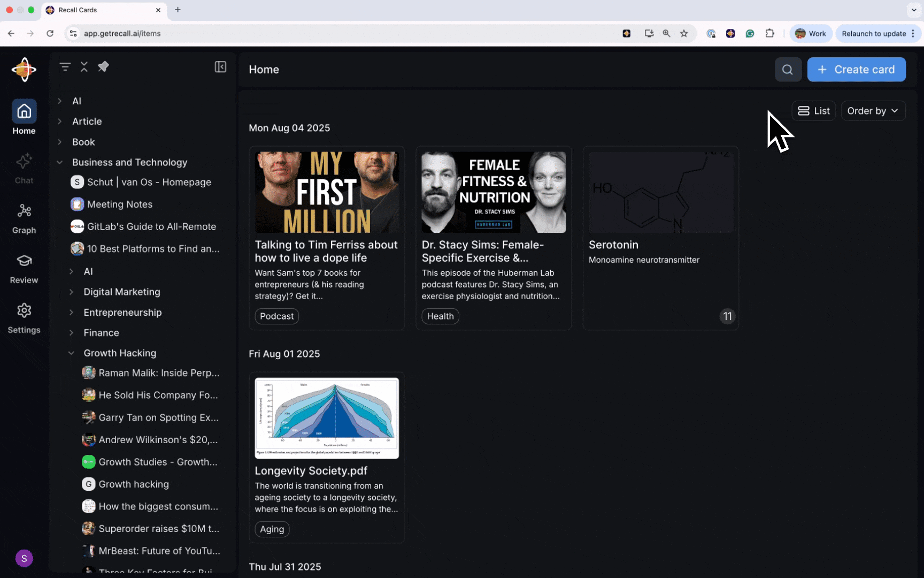The width and height of the screenshot is (924, 578).
Task: Open MrBeast: Future of YouTu item
Action: click(x=151, y=551)
